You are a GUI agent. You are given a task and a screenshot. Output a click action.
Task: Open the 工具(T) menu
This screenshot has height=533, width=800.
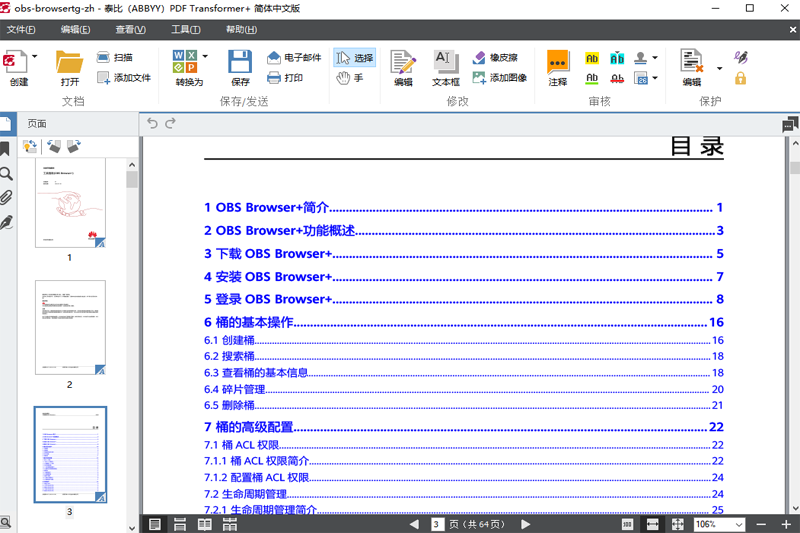185,30
